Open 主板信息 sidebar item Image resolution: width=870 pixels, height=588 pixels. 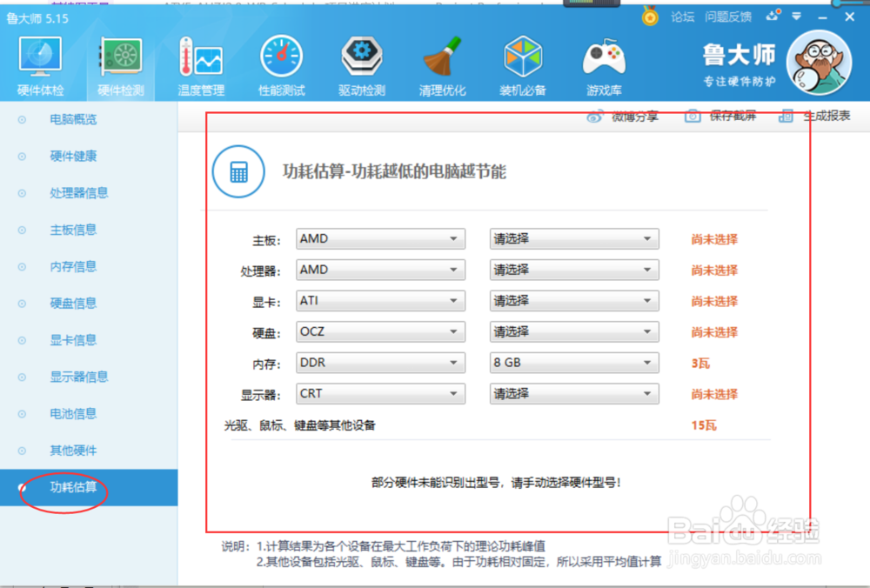[x=73, y=230]
